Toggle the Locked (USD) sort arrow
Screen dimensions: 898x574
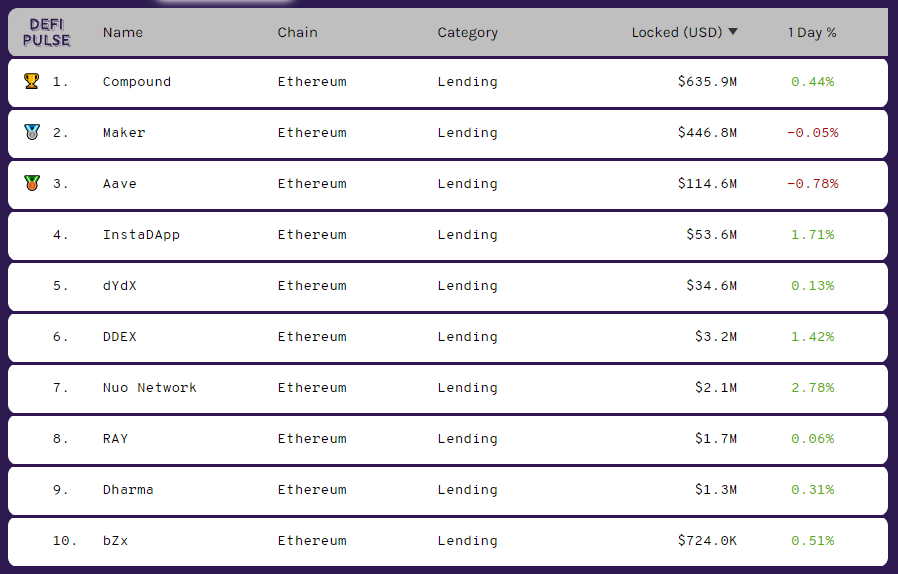[x=733, y=32]
